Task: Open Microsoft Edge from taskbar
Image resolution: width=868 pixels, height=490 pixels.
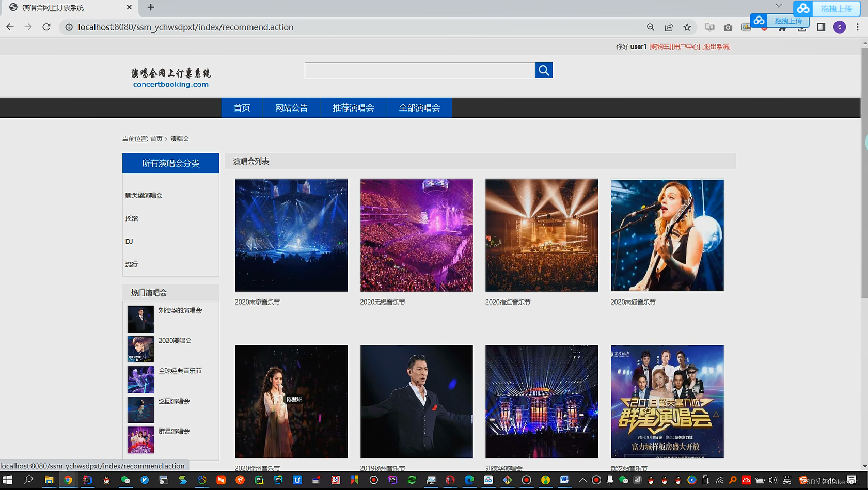Action: (469, 480)
